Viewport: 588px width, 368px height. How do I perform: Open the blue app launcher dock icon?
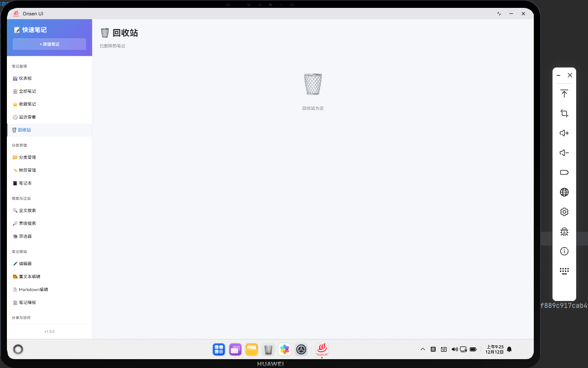(x=219, y=349)
